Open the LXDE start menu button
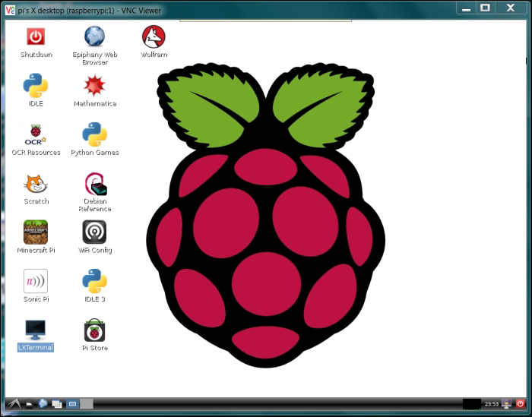 (x=14, y=404)
